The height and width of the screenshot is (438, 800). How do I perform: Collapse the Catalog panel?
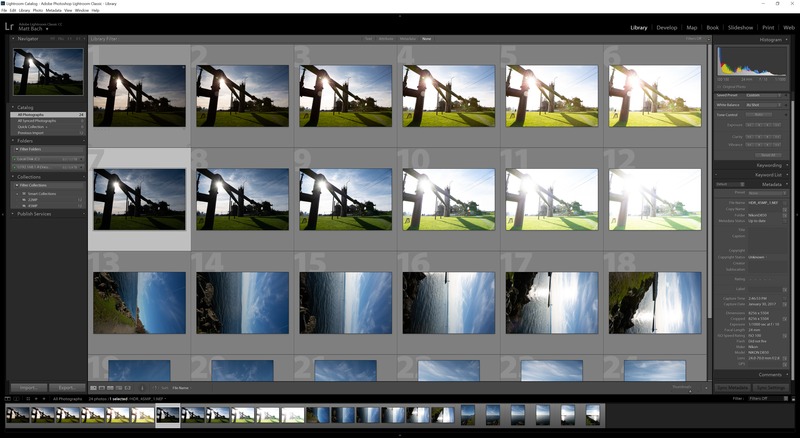point(13,107)
